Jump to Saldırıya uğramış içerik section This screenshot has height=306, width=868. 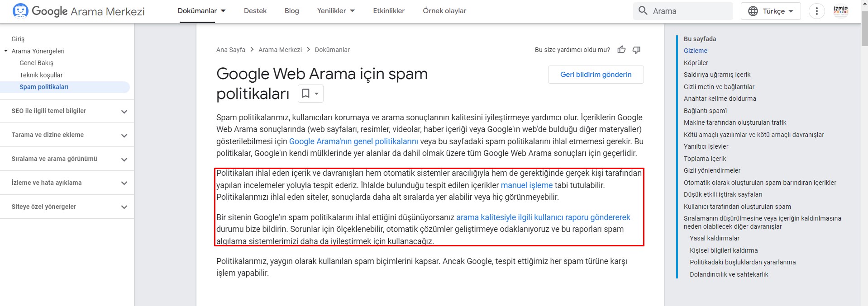click(717, 75)
